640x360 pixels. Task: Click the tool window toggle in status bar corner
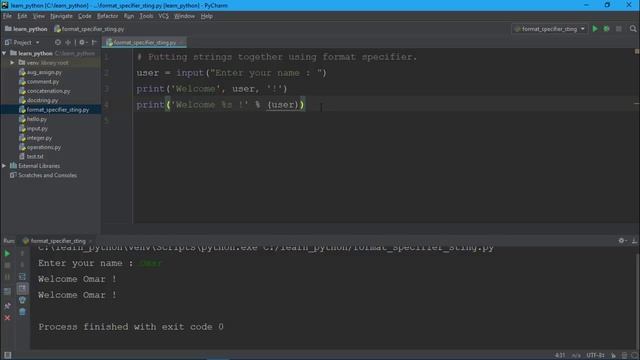tap(7, 355)
